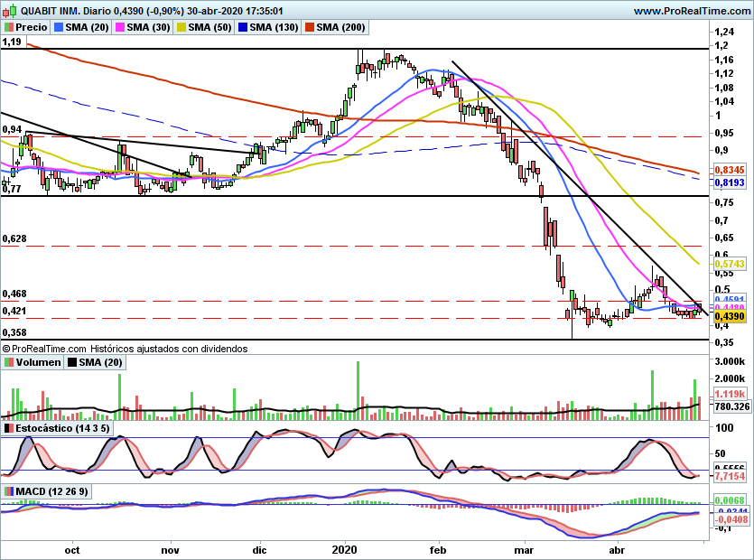This screenshot has width=754, height=560.
Task: Click the SMA 130 value tag 0,8193
Action: point(729,182)
